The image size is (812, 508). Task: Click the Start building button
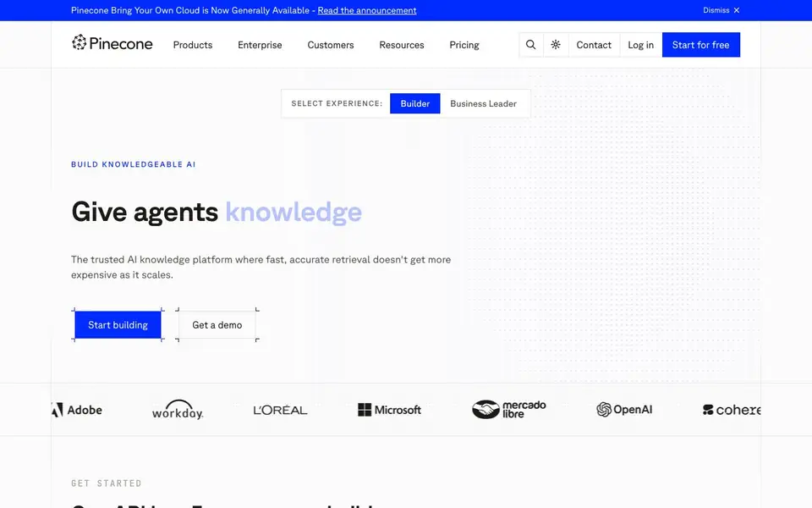[118, 325]
